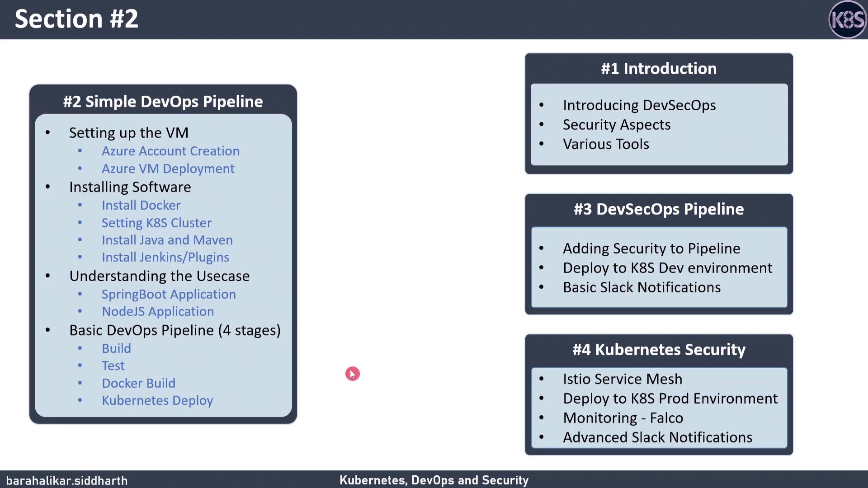
Task: Click the Kubernetes Deploy stage item
Action: coord(157,400)
